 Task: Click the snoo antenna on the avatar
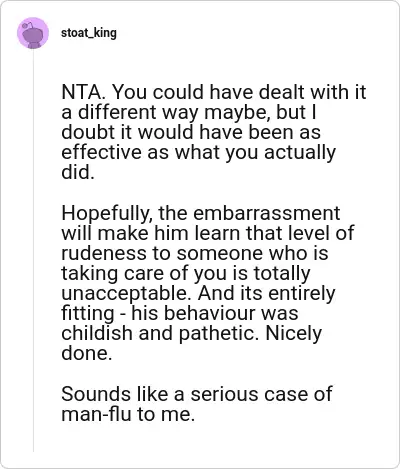28,24
